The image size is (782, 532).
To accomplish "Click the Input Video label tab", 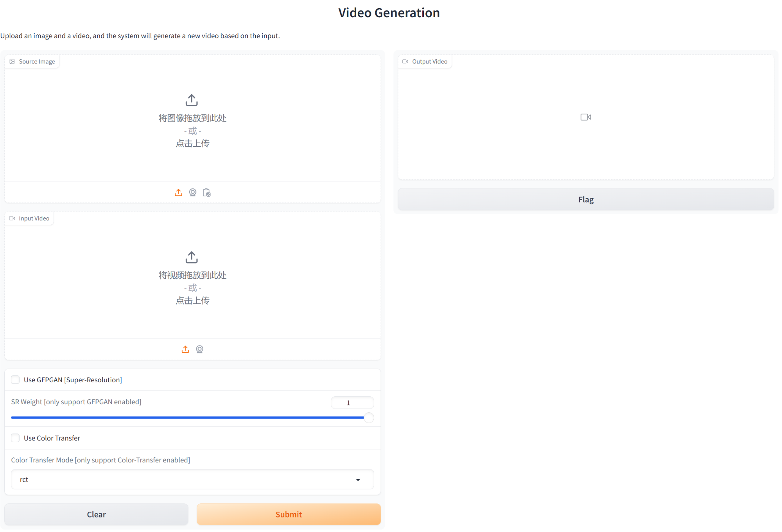I will click(x=30, y=218).
